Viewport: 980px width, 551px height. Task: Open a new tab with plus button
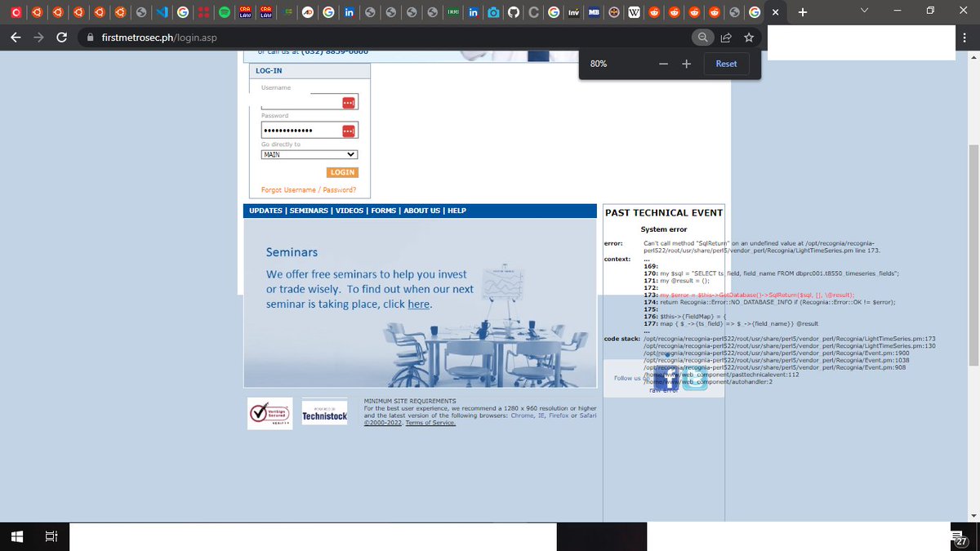coord(803,12)
